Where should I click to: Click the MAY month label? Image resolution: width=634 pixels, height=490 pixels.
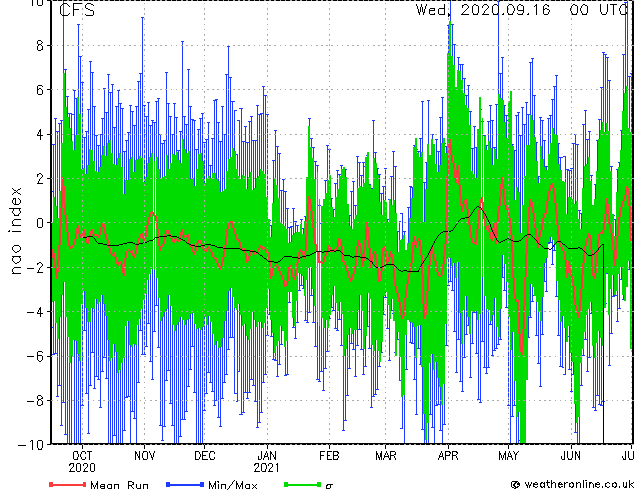(x=508, y=456)
